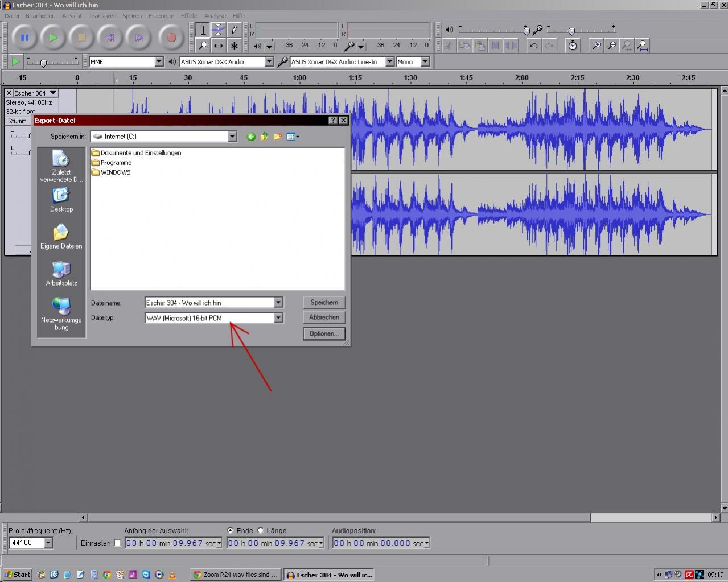Select the Ende radio button

[231, 530]
